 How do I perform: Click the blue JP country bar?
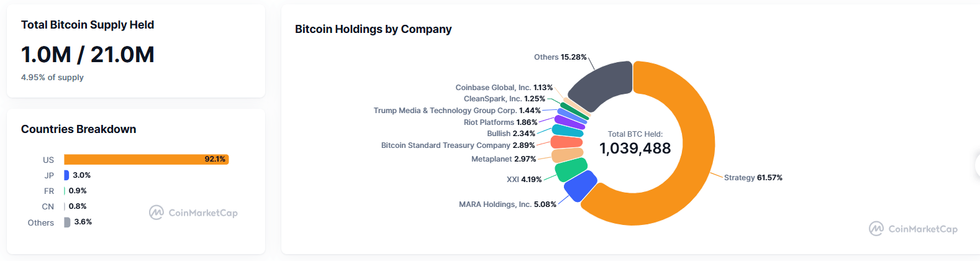coord(66,175)
